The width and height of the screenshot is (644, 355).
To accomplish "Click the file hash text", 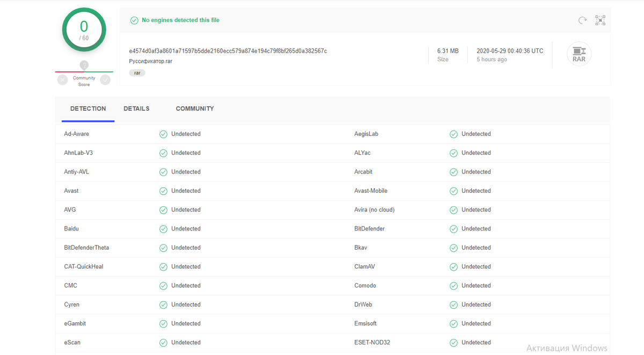I will tap(228, 51).
